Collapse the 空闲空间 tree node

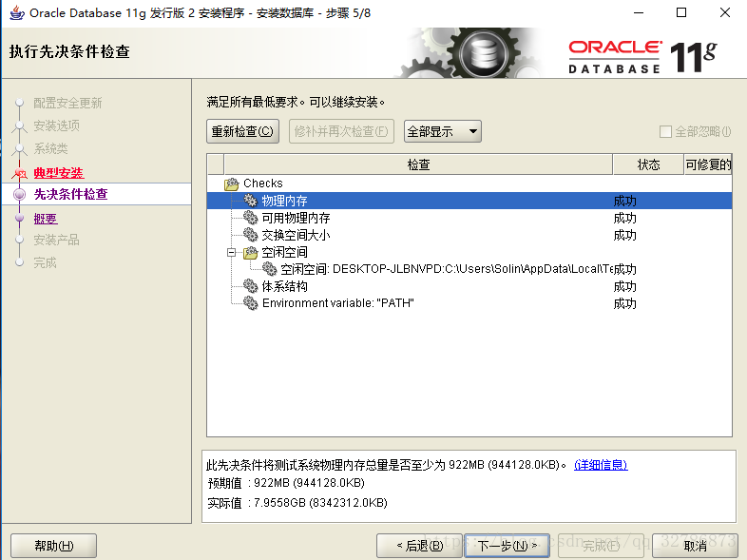(232, 253)
